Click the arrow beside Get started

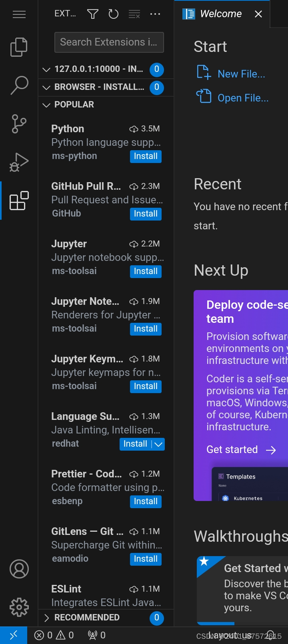pyautogui.click(x=271, y=450)
